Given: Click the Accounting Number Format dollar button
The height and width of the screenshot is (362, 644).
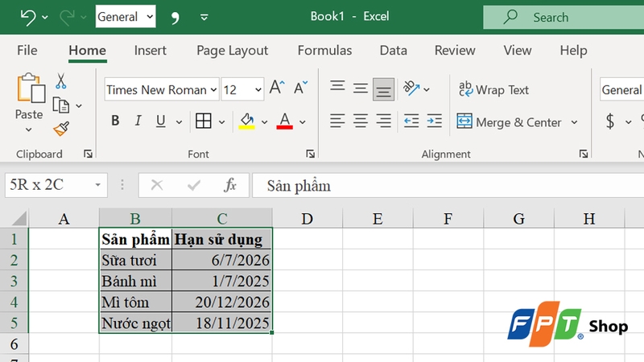Looking at the screenshot, I should [x=610, y=122].
